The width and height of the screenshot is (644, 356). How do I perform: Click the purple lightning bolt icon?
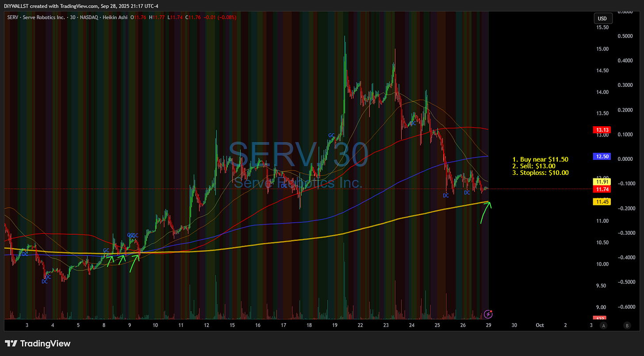click(488, 314)
